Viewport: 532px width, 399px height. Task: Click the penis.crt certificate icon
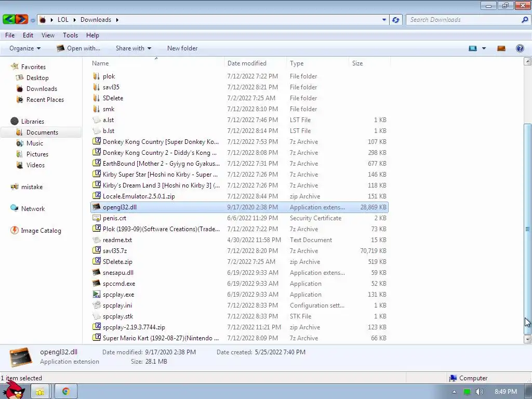(96, 218)
